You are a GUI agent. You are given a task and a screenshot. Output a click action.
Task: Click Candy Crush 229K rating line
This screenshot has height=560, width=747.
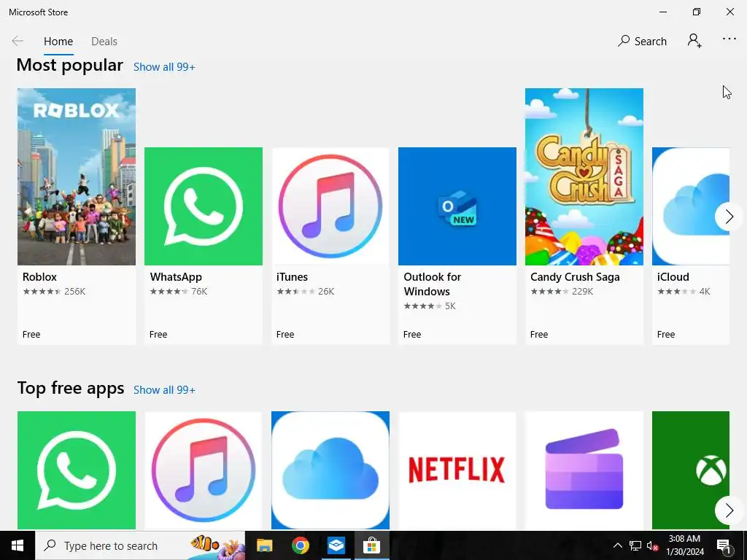tap(562, 292)
